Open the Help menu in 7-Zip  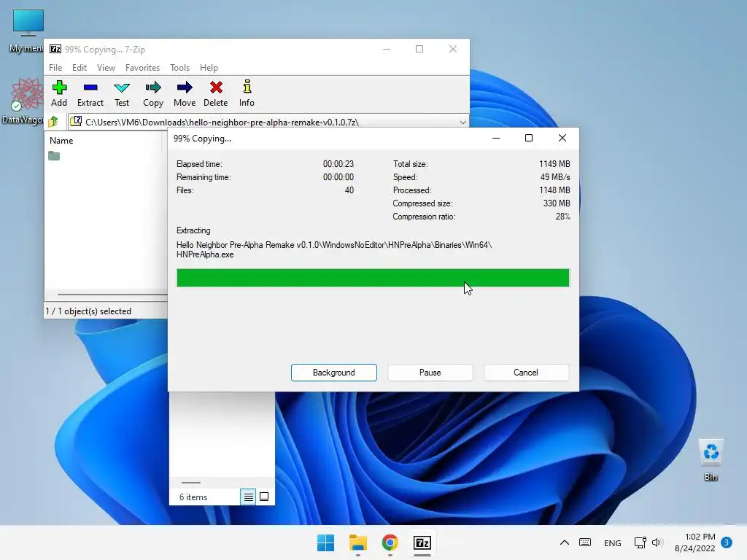[209, 68]
